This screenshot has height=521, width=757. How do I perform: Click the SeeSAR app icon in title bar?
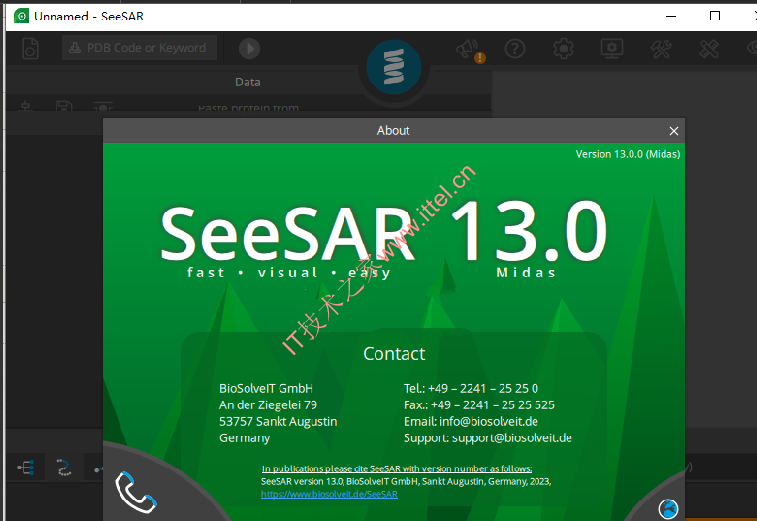tap(21, 16)
